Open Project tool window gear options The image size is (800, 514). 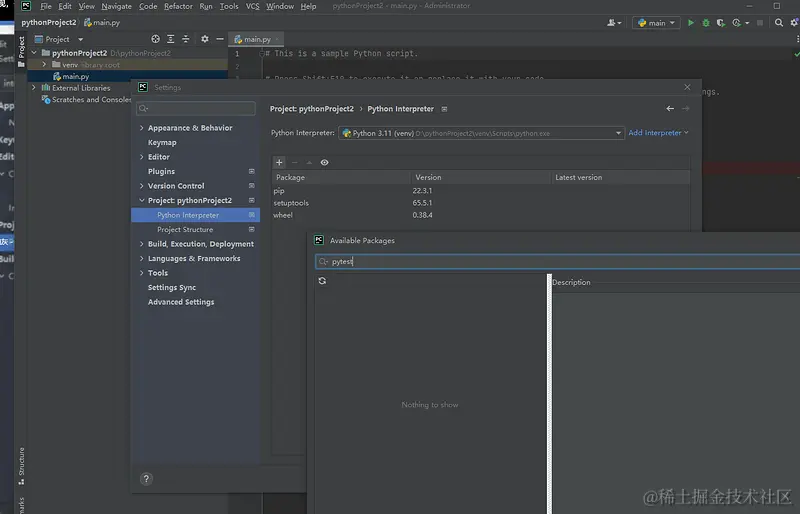[x=205, y=39]
